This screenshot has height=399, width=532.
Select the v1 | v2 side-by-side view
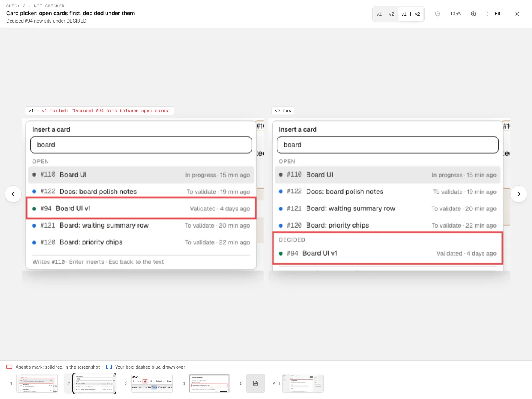point(410,14)
